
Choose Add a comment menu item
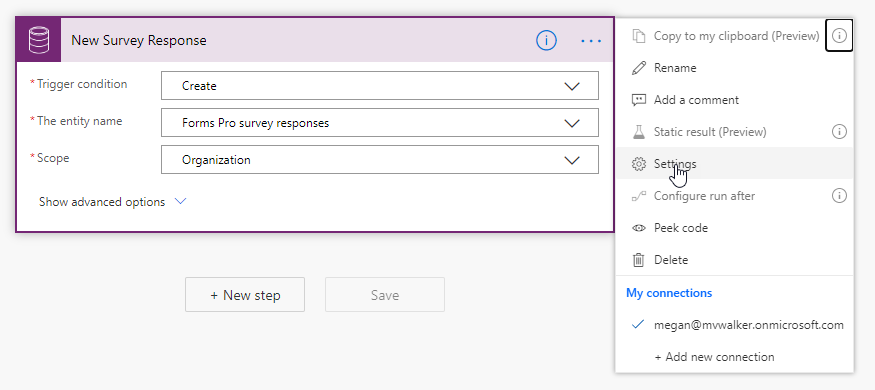click(x=734, y=100)
